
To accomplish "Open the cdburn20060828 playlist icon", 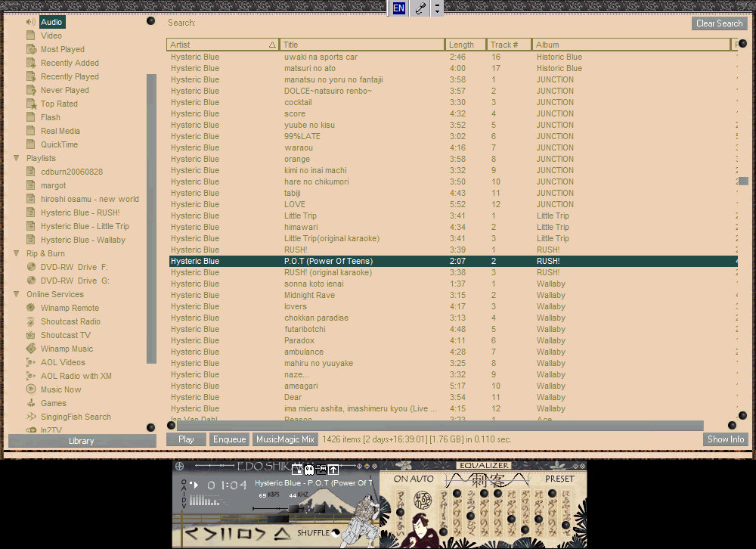I will point(31,172).
